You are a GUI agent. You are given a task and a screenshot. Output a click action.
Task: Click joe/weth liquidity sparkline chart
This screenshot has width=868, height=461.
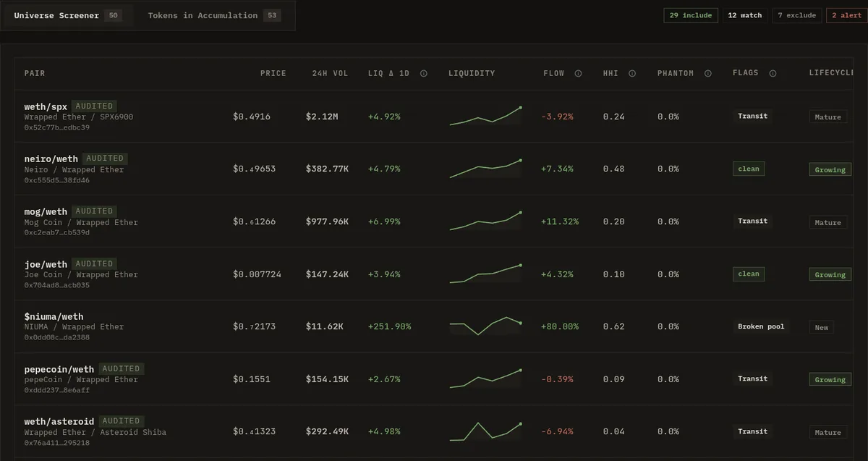(x=485, y=274)
